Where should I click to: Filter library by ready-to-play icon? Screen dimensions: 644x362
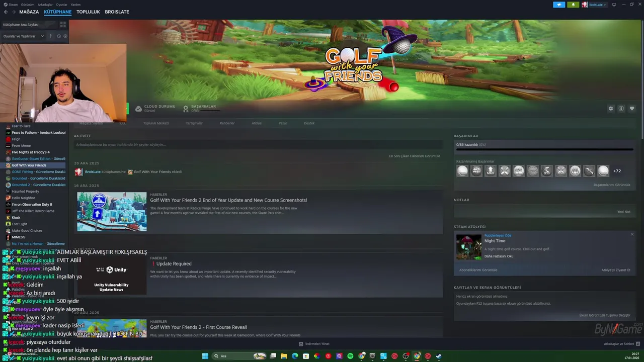(65, 36)
